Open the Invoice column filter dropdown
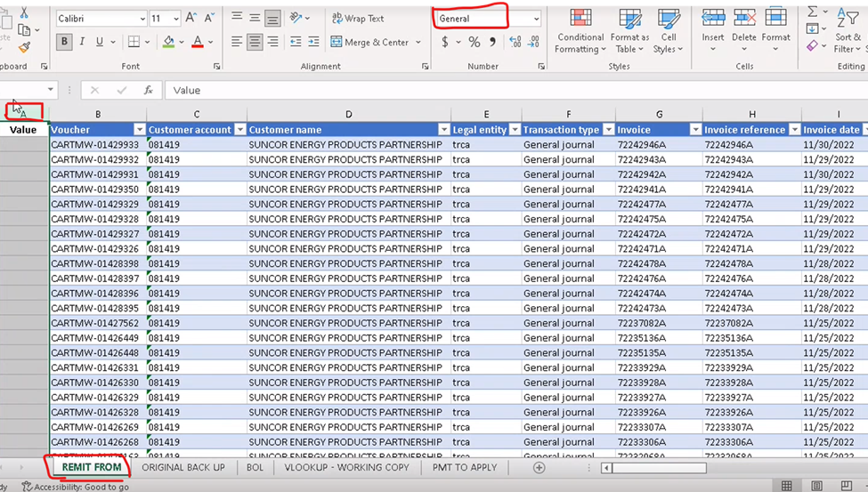This screenshot has height=492, width=868. pos(696,130)
